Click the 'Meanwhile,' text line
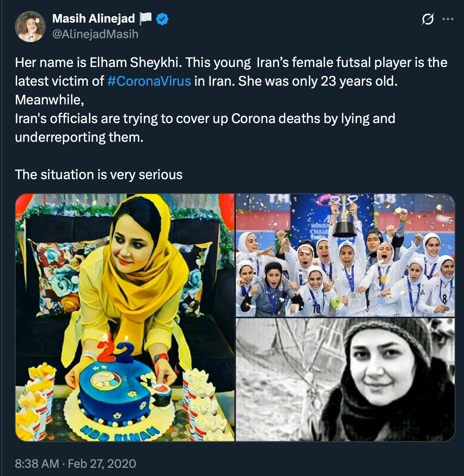Image resolution: width=464 pixels, height=476 pixels. pos(49,100)
